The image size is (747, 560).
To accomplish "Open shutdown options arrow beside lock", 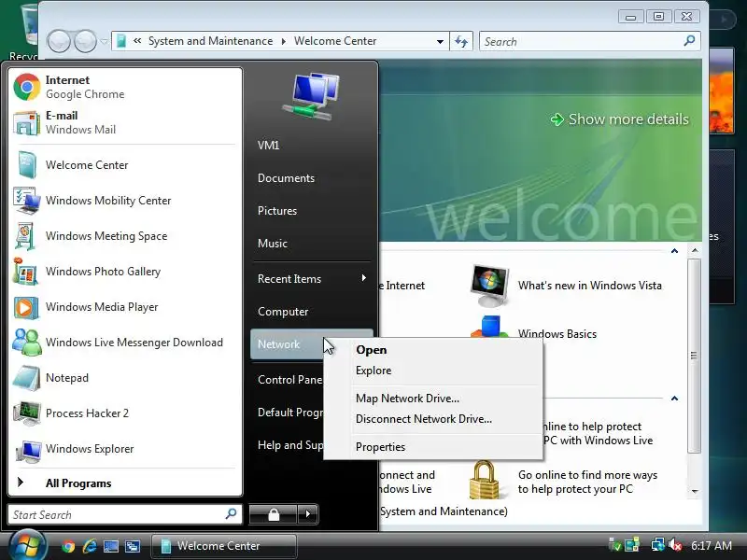I will tap(308, 514).
